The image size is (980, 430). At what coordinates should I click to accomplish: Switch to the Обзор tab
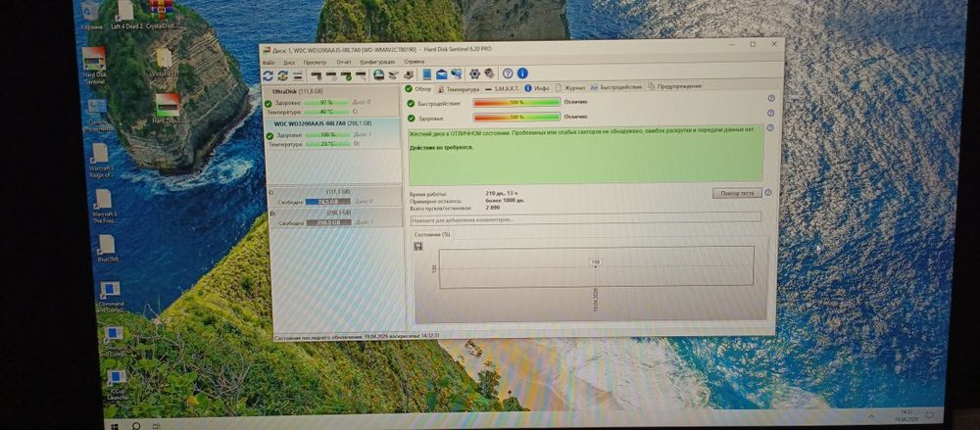coord(418,89)
